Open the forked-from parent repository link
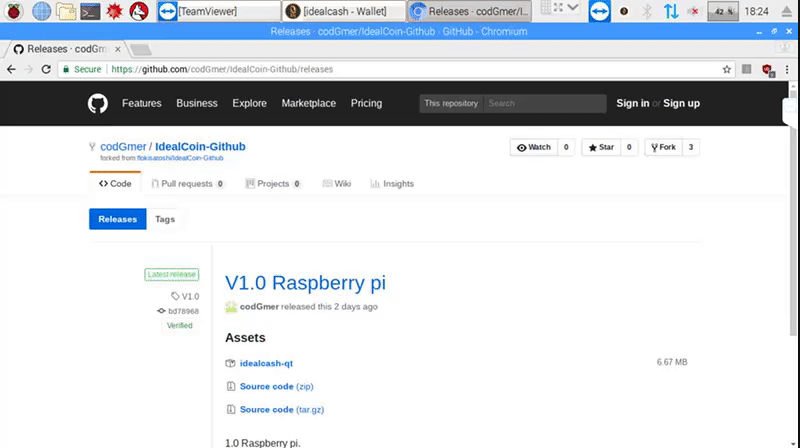Screen dimensions: 800x448 tap(180, 158)
